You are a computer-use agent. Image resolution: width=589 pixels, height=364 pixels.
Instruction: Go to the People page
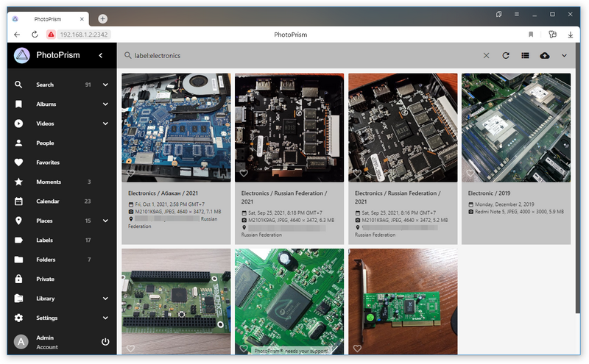pyautogui.click(x=45, y=143)
